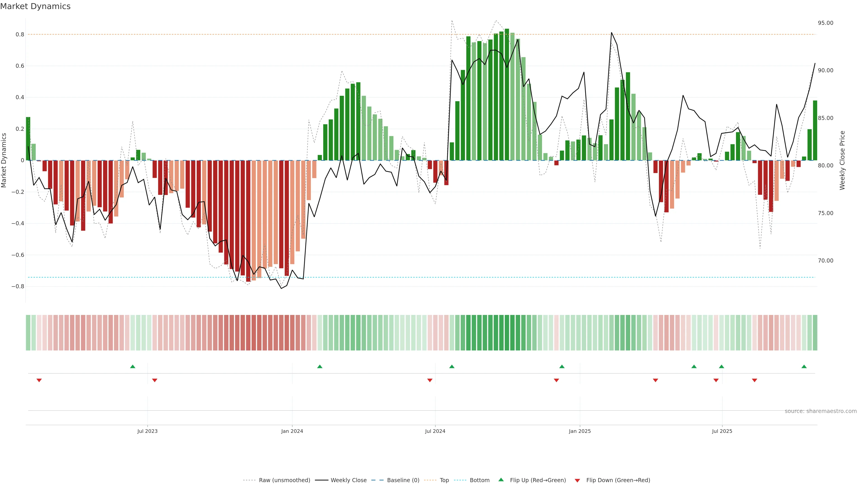Image resolution: width=868 pixels, height=488 pixels.
Task: Click first green flip-up triangle before Jul 2023
Action: point(132,366)
